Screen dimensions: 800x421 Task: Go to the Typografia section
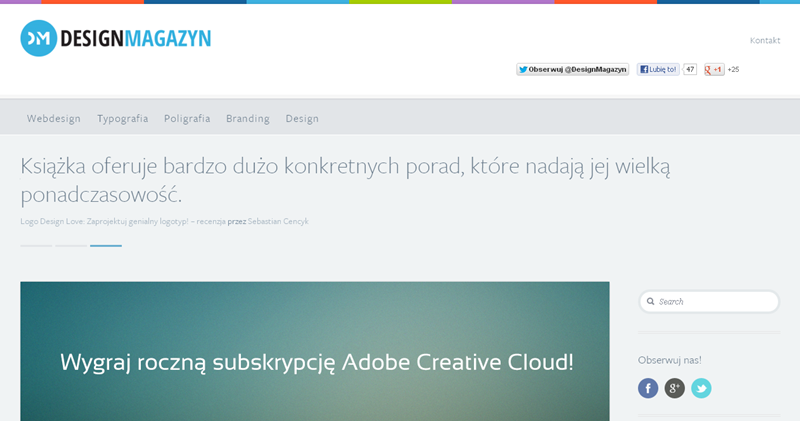coord(122,118)
